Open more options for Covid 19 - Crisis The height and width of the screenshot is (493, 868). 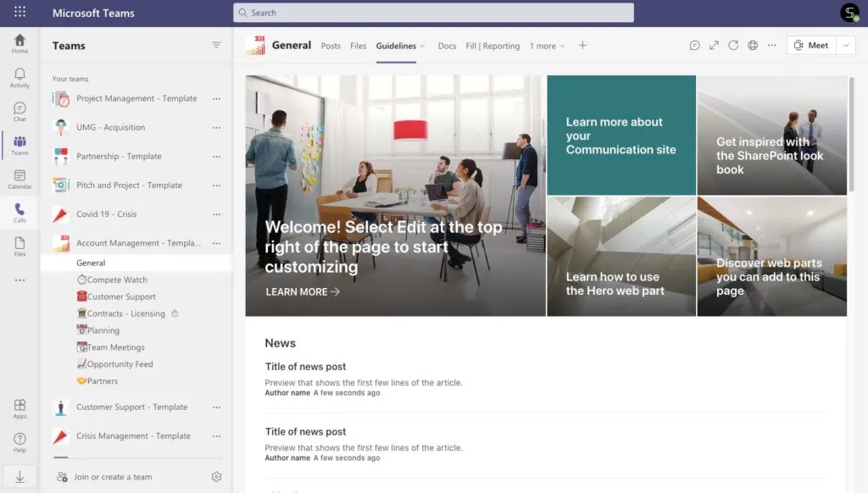(x=216, y=214)
